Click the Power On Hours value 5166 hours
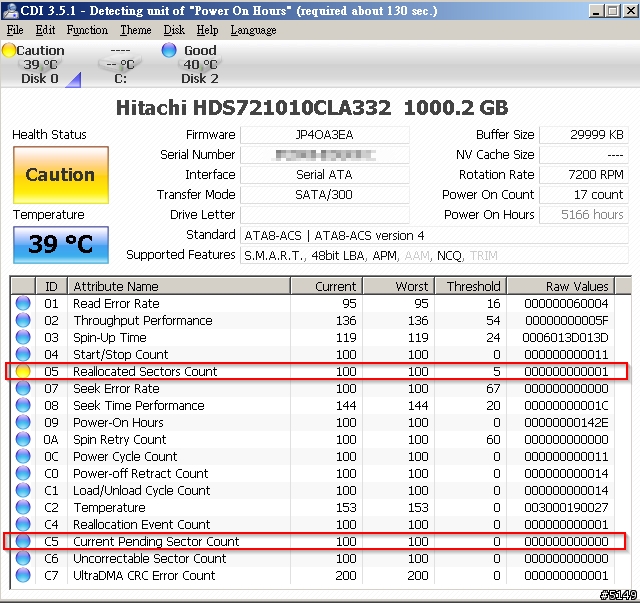The image size is (640, 603). pos(584,215)
